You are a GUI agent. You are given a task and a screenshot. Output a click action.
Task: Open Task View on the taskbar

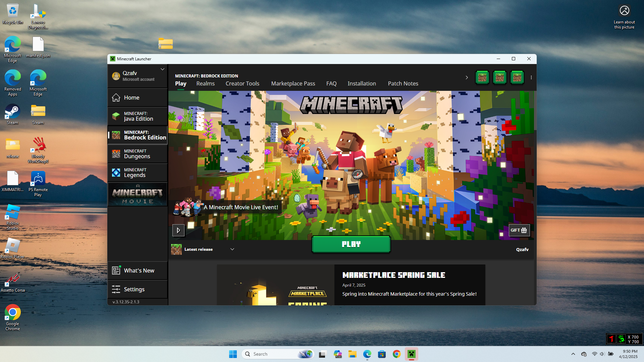point(322,354)
